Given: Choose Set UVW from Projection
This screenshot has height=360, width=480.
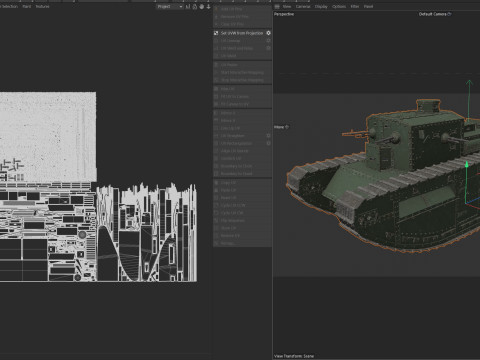Looking at the screenshot, I should (x=242, y=33).
